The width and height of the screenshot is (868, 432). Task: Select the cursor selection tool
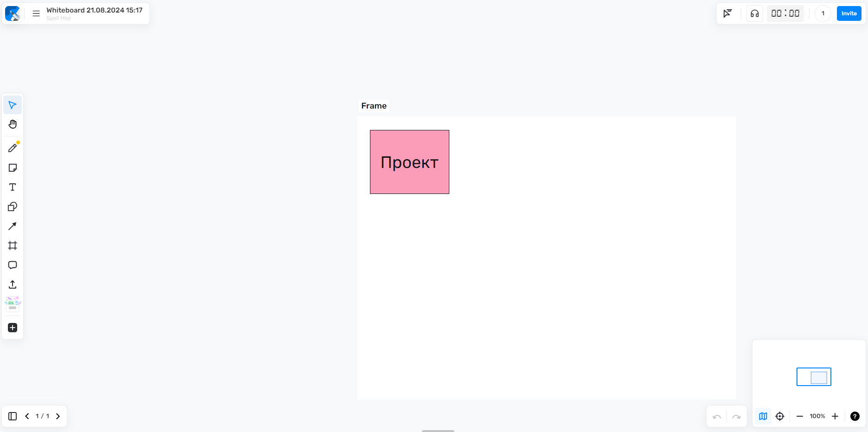click(x=13, y=105)
